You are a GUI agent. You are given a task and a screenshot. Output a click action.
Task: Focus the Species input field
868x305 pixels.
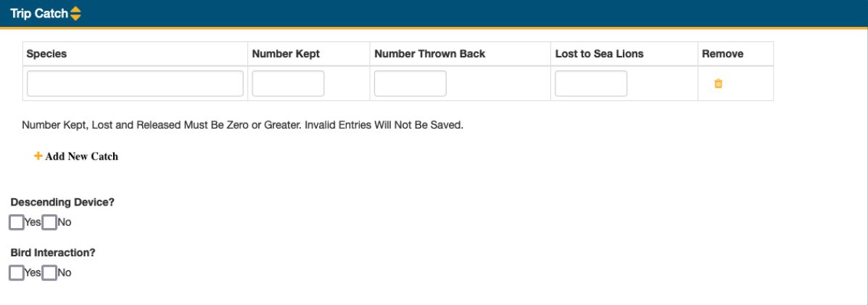tap(135, 84)
